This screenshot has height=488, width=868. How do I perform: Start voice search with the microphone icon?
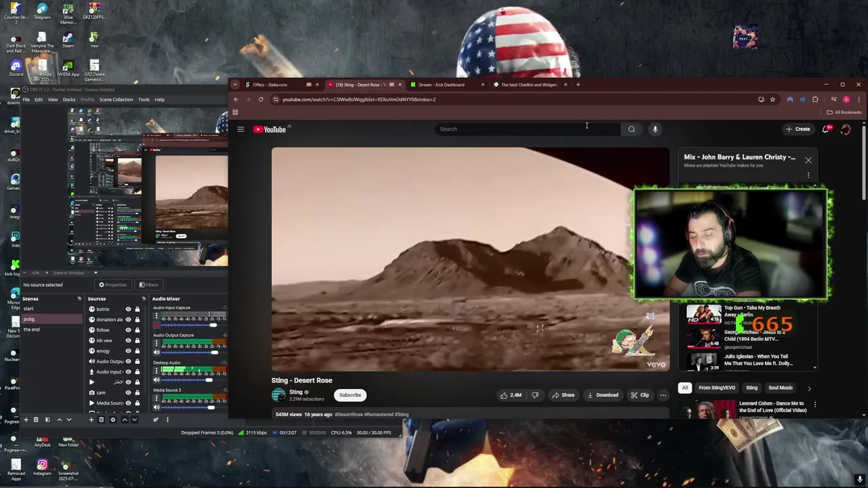pos(655,129)
